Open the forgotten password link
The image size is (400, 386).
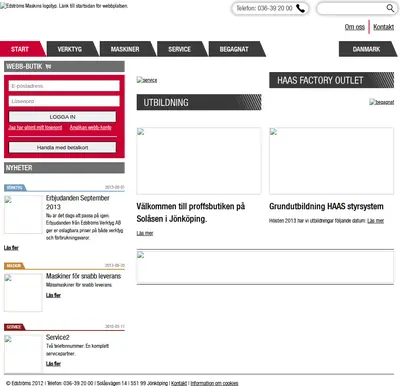(35, 127)
